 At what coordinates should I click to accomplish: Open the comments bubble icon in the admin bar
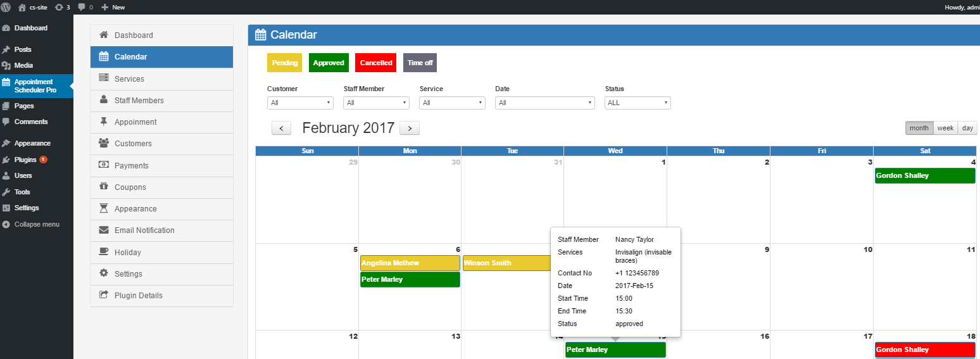coord(82,7)
